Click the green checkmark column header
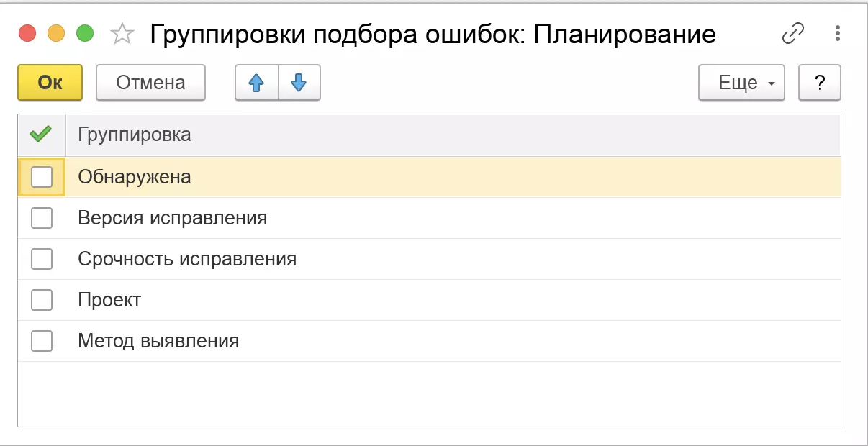This screenshot has height=446, width=868. point(41,135)
